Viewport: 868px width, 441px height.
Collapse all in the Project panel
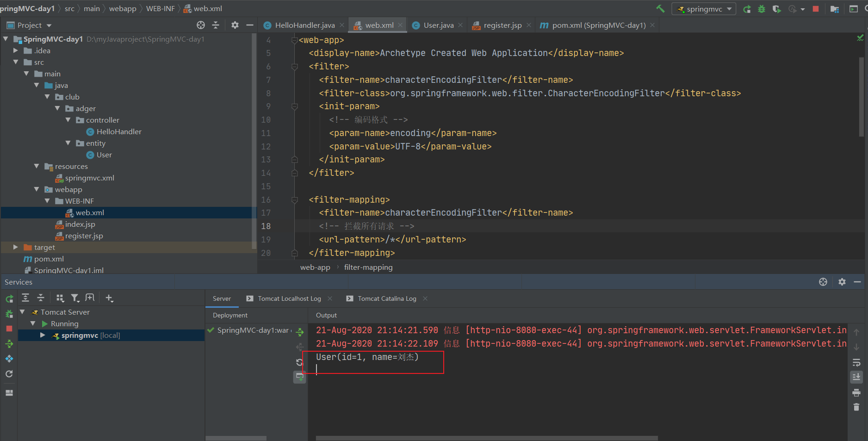coord(216,25)
